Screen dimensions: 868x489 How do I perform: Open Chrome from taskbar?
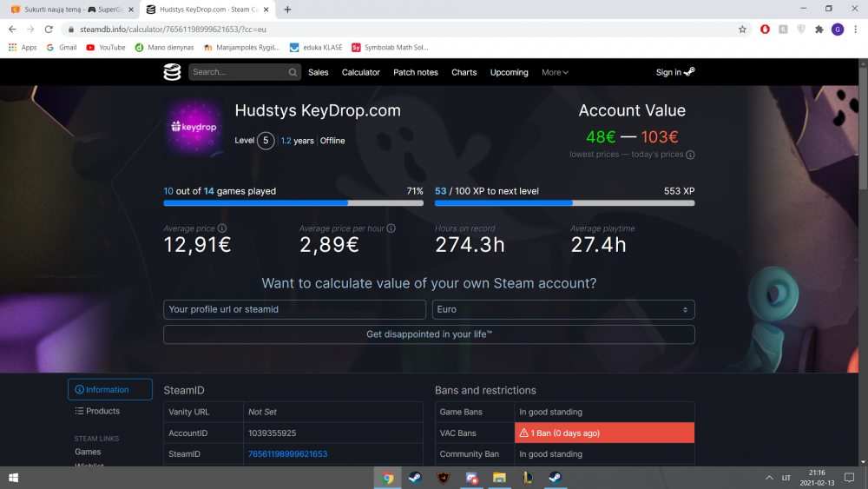click(x=387, y=478)
